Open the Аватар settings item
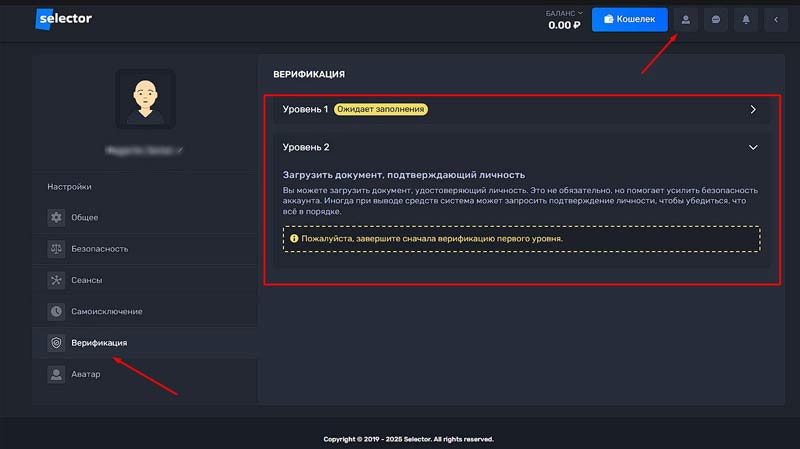 (85, 374)
